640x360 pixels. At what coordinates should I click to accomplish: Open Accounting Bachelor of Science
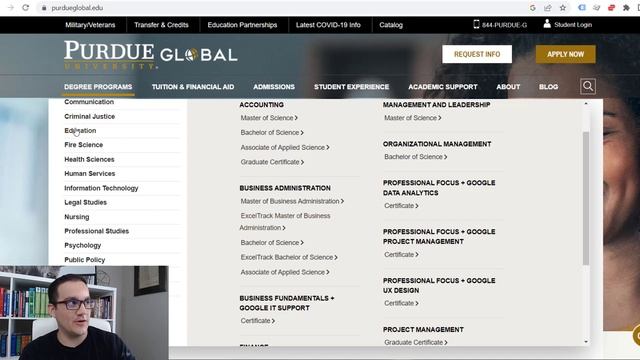tap(272, 133)
